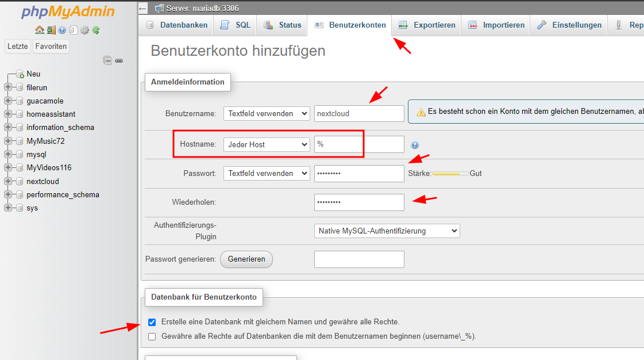Click the server icon in the breadcrumb
The width and height of the screenshot is (644, 360).
(159, 8)
